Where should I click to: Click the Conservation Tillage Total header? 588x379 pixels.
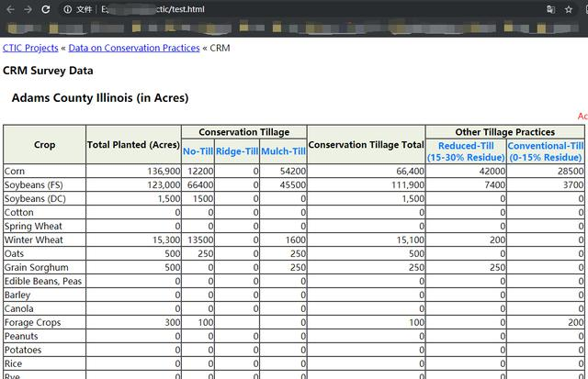[366, 145]
